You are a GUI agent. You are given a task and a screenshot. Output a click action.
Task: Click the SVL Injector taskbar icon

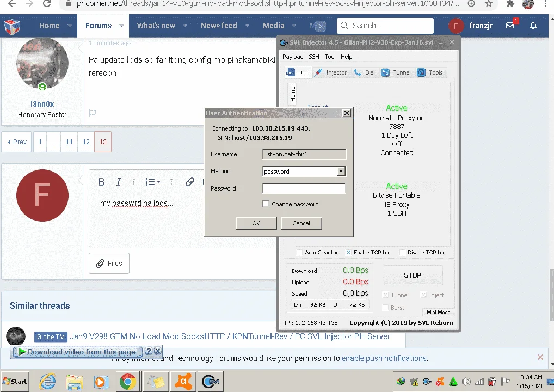(x=211, y=382)
